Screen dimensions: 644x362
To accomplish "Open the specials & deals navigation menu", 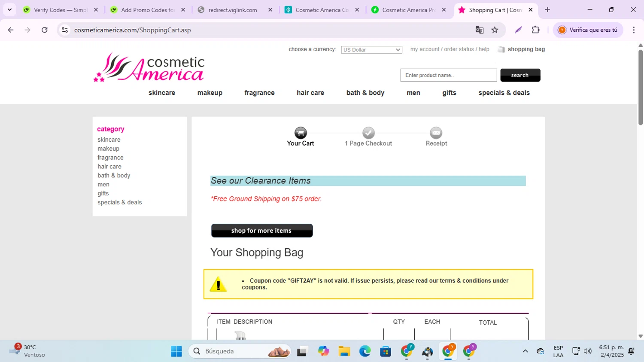I will 504,93.
